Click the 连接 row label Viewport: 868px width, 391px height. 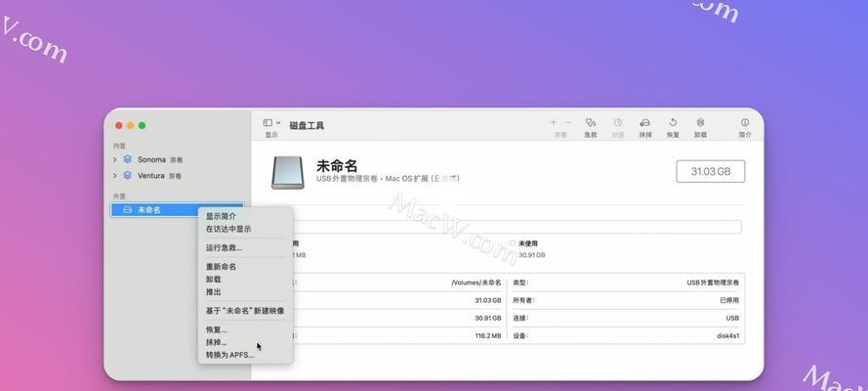click(x=520, y=318)
